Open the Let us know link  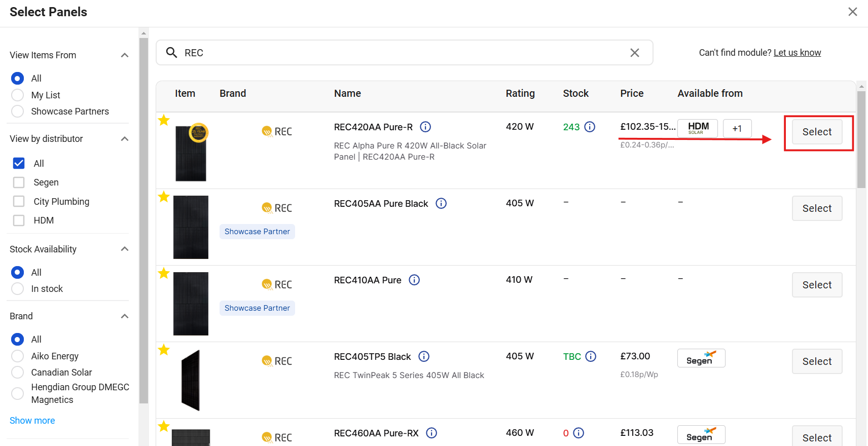pyautogui.click(x=797, y=53)
